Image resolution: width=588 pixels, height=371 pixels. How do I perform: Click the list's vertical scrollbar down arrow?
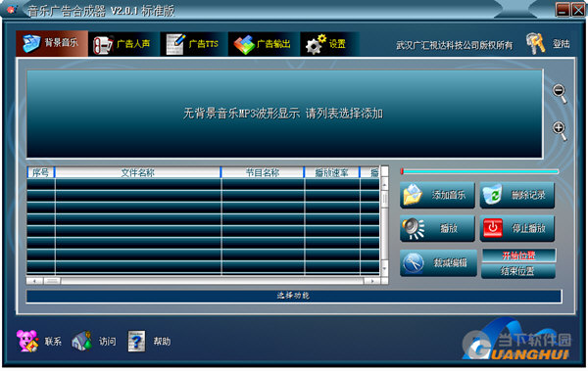[384, 268]
